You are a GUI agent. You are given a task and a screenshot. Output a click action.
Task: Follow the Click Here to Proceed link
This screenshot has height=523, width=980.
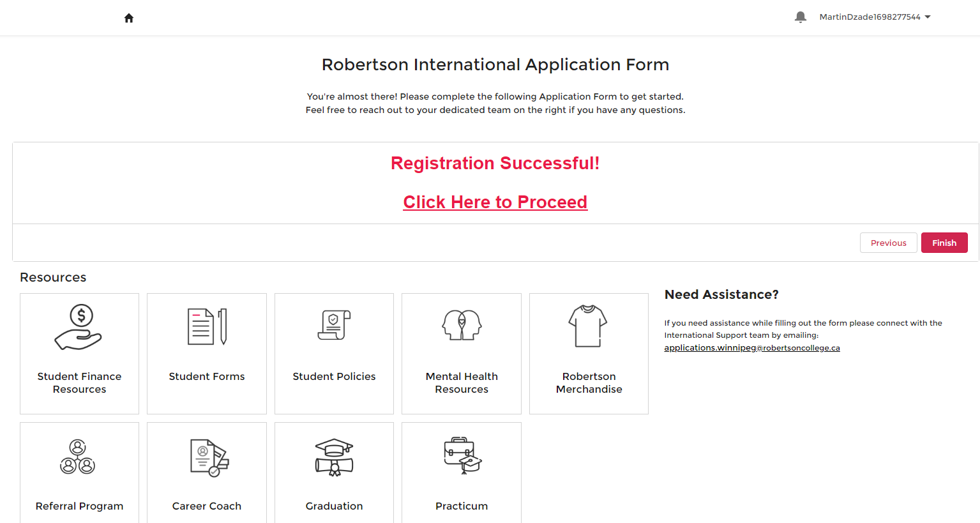(495, 202)
